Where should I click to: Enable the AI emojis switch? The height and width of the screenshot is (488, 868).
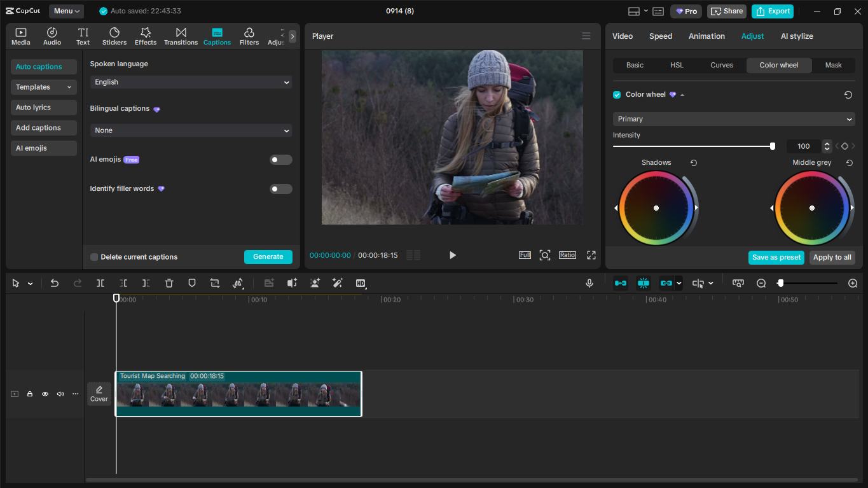coord(280,159)
